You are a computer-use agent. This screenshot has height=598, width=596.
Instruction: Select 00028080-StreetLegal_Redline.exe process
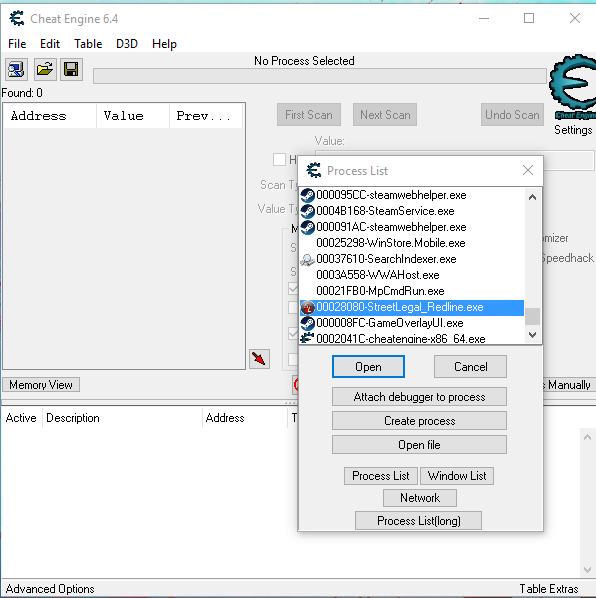click(x=412, y=307)
